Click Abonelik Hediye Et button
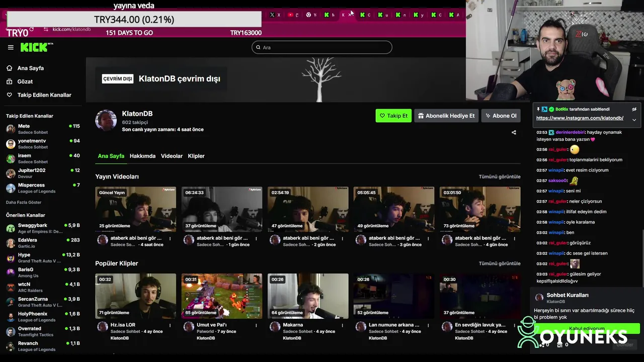The height and width of the screenshot is (362, 644). point(446,116)
